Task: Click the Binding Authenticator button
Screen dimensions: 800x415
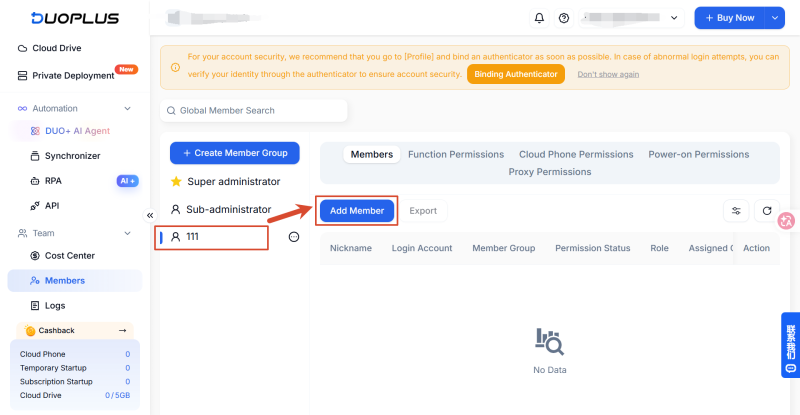Action: [516, 74]
